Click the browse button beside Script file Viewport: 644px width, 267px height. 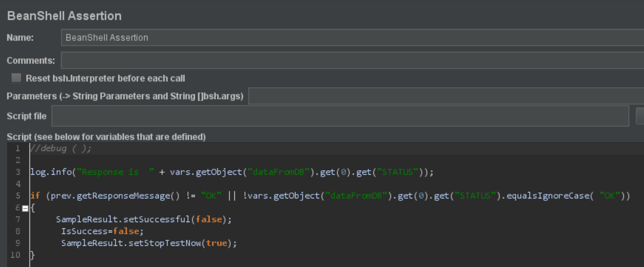pyautogui.click(x=640, y=116)
